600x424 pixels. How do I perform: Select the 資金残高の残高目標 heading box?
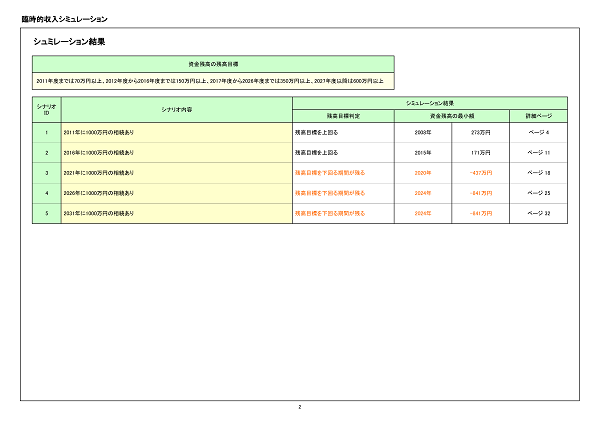point(213,62)
